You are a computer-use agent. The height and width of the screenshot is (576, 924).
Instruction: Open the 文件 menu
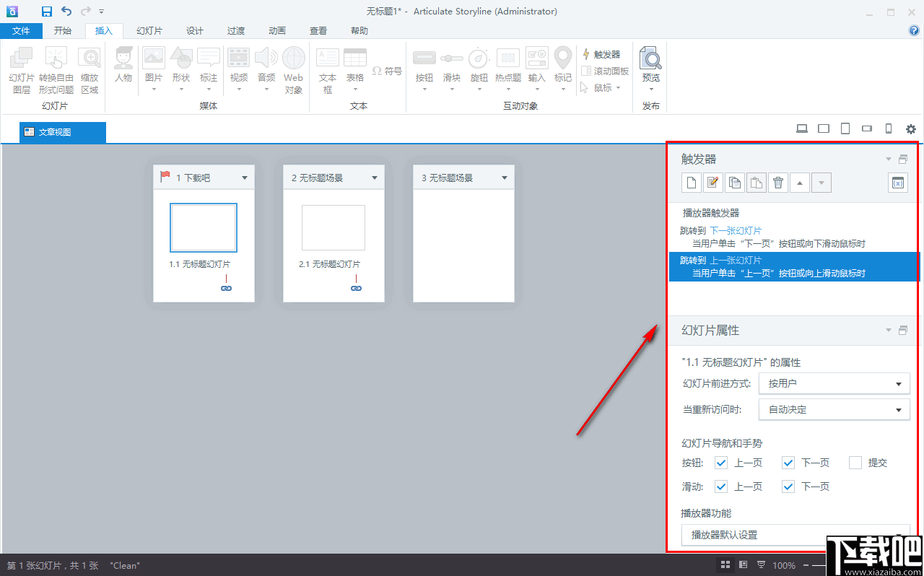pos(22,30)
